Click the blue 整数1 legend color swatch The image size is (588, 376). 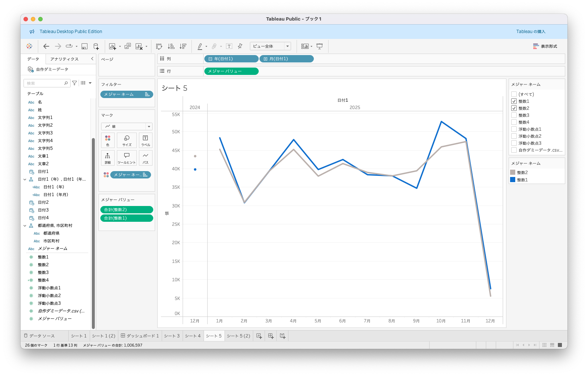pos(513,180)
